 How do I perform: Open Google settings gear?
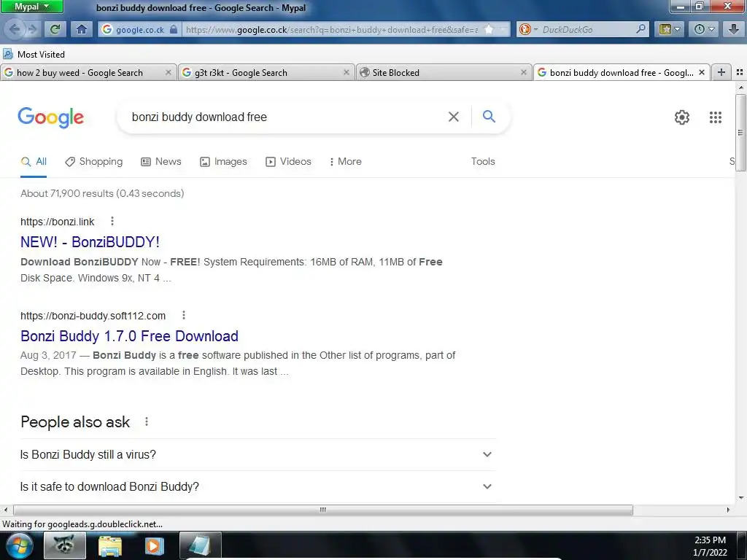click(x=682, y=117)
